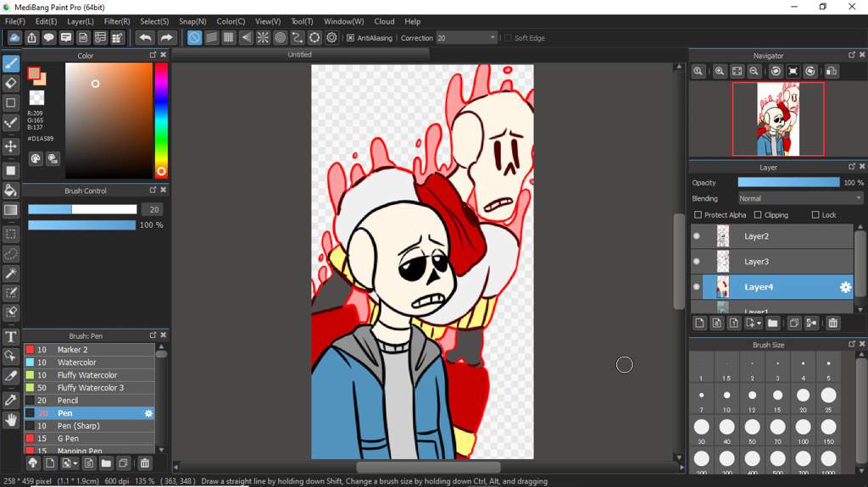Select the G Pen brush
The image size is (868, 487).
point(89,439)
